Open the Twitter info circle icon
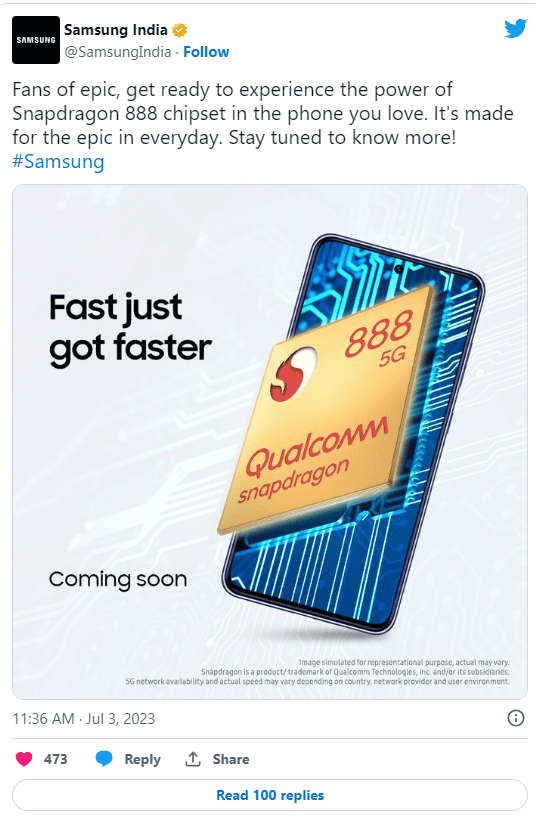This screenshot has height=824, width=536. [x=516, y=718]
